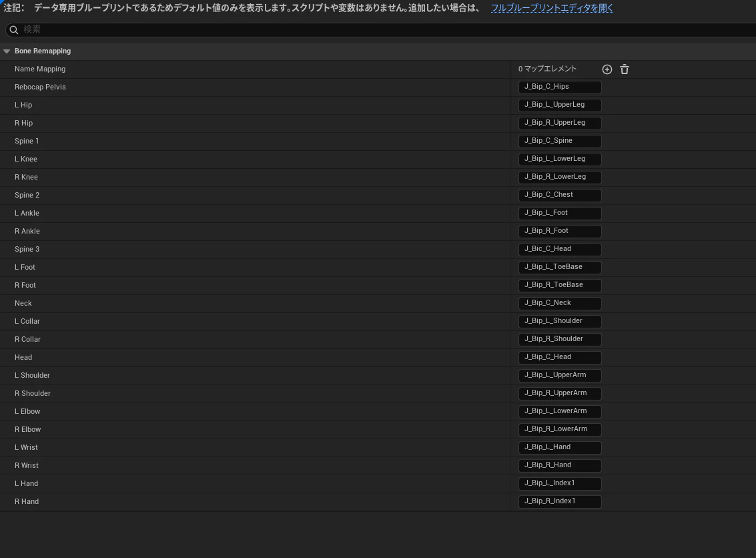Select the R Hand property label
The width and height of the screenshot is (756, 558).
[27, 501]
